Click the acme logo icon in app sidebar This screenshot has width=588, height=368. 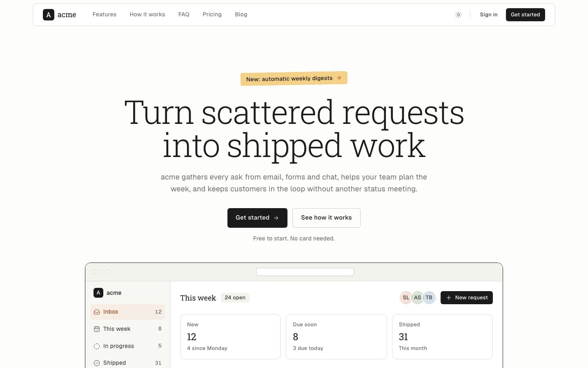click(98, 293)
